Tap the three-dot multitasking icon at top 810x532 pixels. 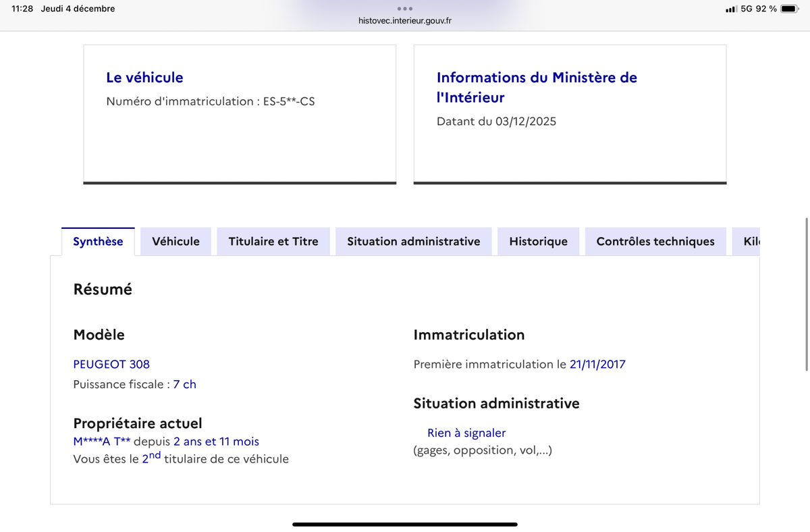(x=405, y=9)
